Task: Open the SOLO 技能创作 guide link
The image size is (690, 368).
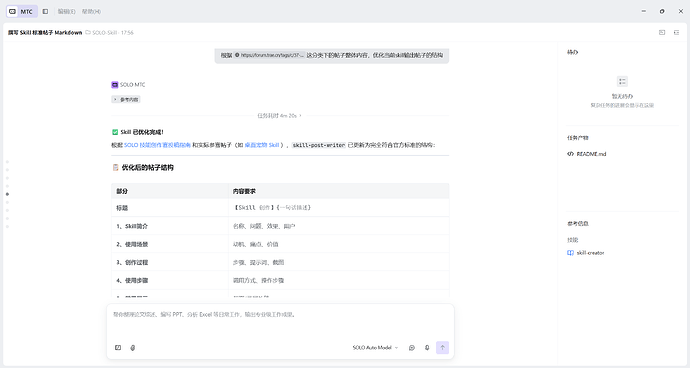Action: pos(157,145)
